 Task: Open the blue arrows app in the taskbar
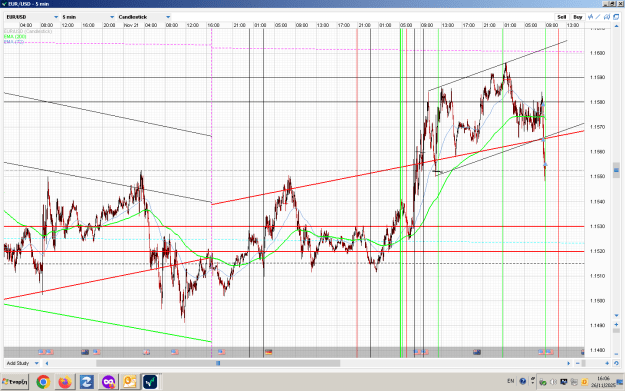86,382
